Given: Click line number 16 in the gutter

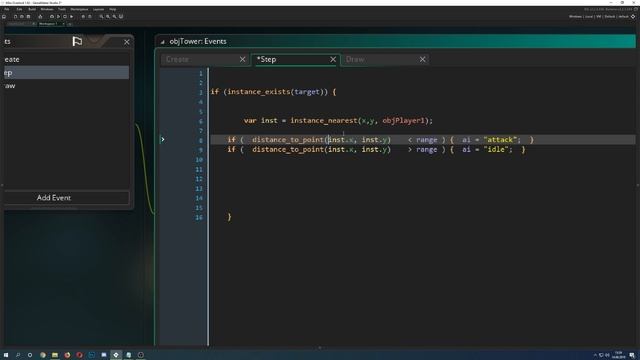Looking at the screenshot, I should coord(199,217).
